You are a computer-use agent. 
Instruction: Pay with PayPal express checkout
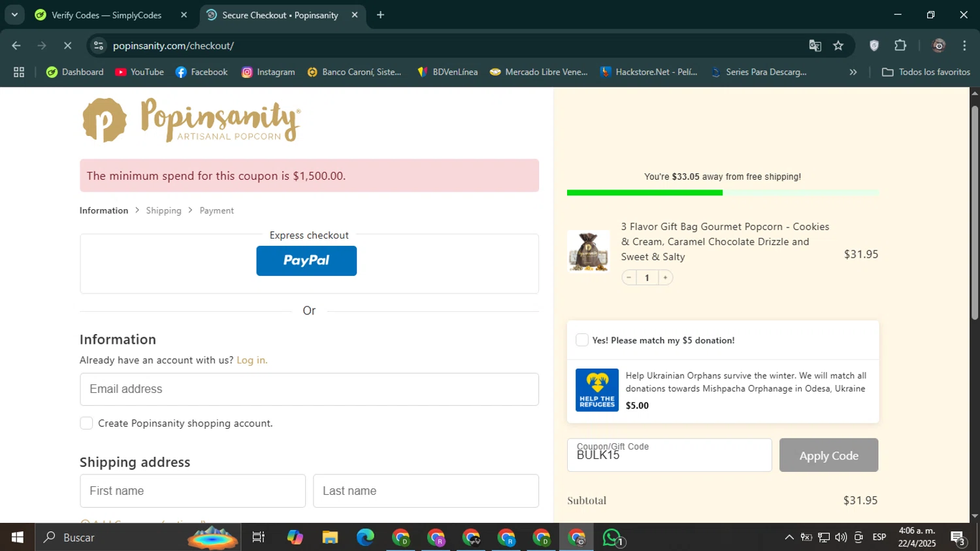coord(306,261)
